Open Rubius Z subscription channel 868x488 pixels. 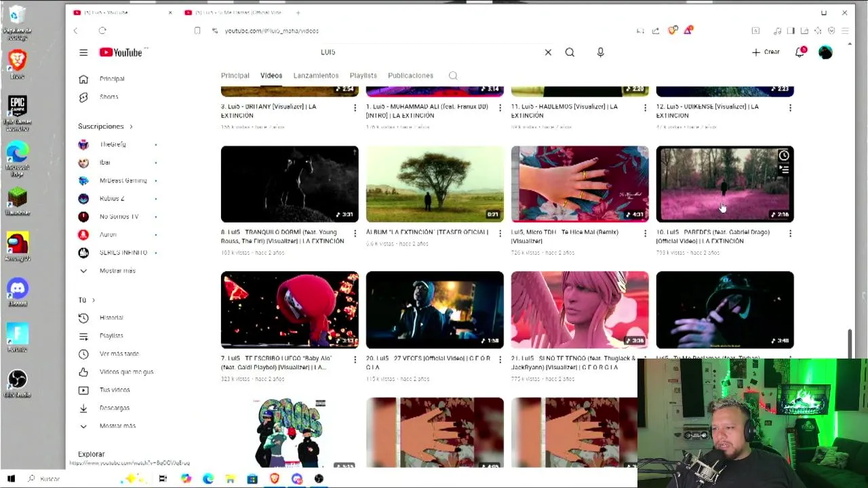(x=112, y=199)
